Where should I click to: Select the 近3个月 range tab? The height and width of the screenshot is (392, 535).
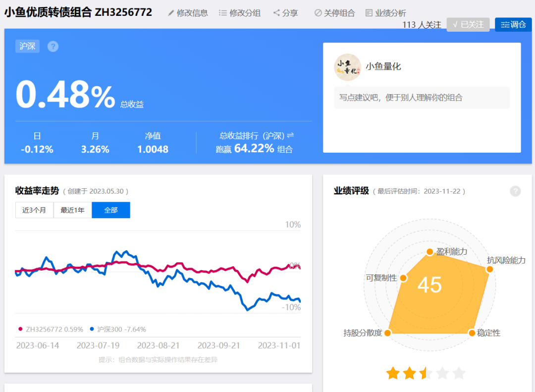point(34,210)
